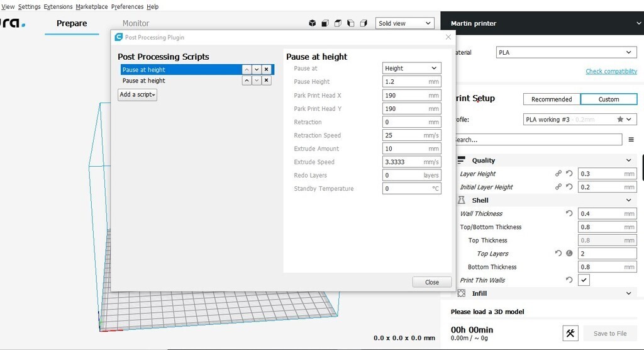Screen dimensions: 644x350
Task: Toggle the Print Thin Walls checkbox
Action: 584,280
